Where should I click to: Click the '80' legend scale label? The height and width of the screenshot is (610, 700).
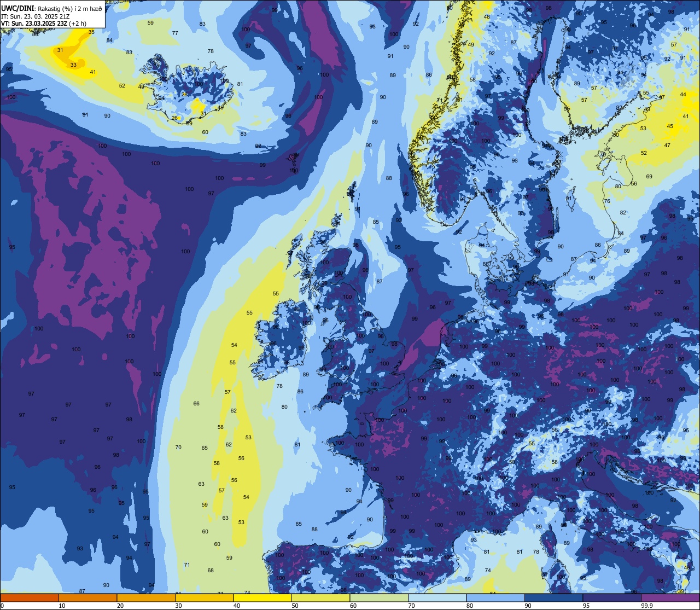pos(470,606)
